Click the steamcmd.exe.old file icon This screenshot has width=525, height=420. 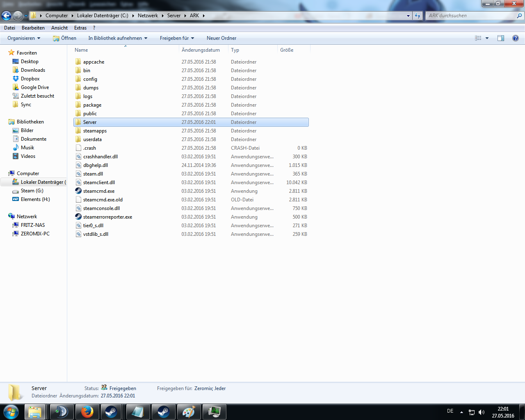pyautogui.click(x=78, y=200)
